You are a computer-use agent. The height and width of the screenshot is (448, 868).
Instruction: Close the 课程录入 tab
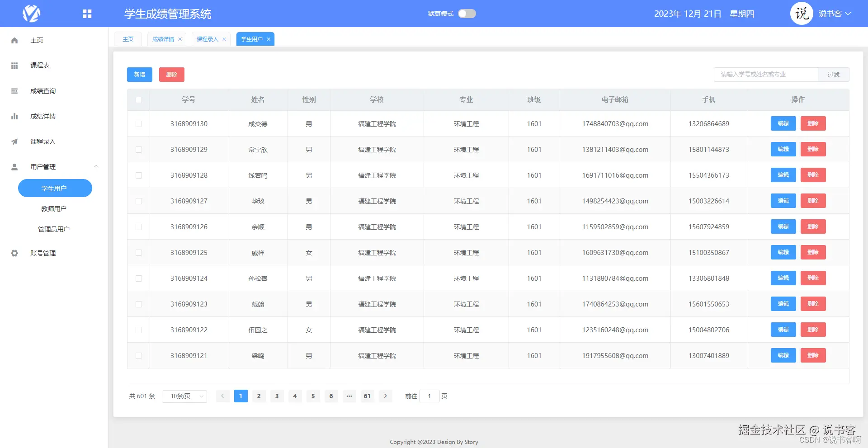click(x=224, y=39)
